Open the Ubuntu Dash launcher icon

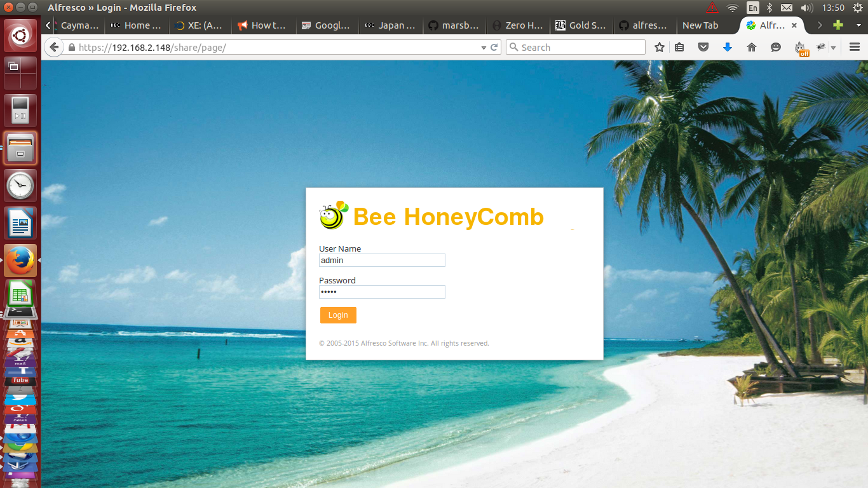point(20,36)
